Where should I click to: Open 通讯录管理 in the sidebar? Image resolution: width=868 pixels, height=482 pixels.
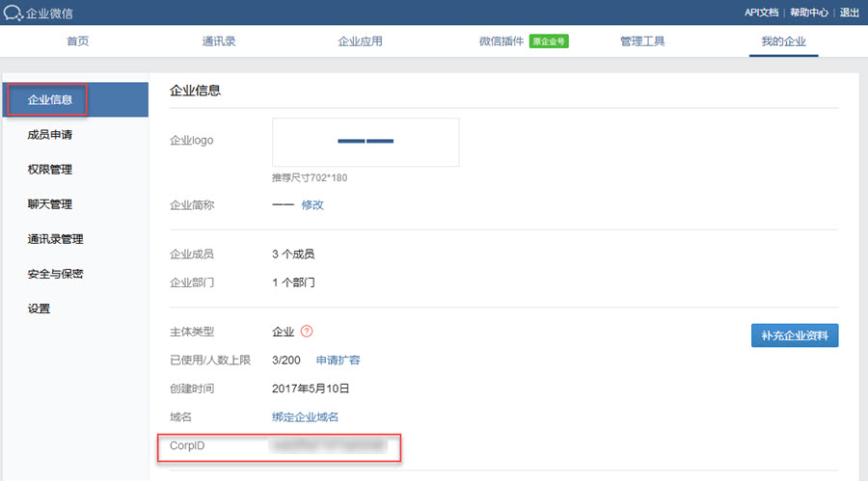[55, 239]
